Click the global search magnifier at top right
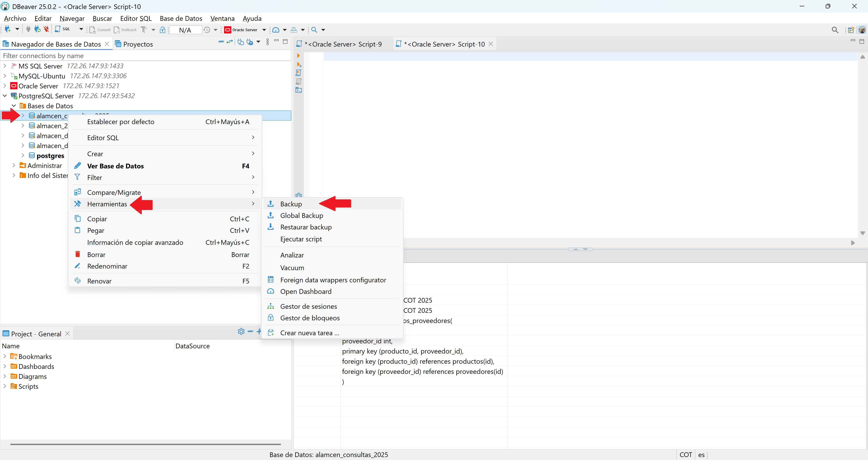The width and height of the screenshot is (868, 460). (x=835, y=30)
